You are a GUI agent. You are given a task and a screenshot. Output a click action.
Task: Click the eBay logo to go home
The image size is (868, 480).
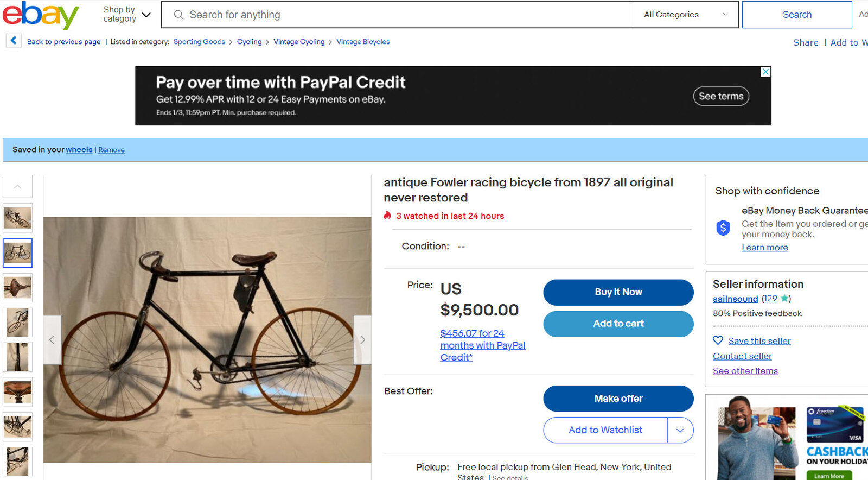tap(40, 15)
